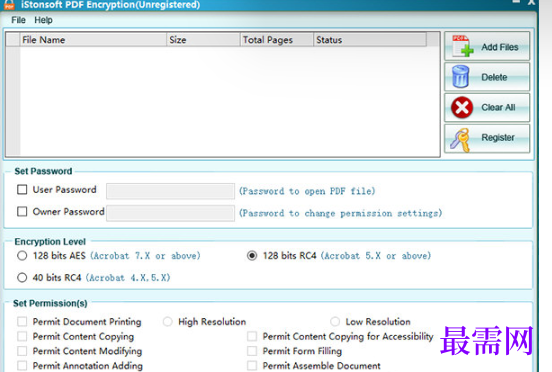Click the red Clear All cross icon
The height and width of the screenshot is (372, 552).
point(462,107)
